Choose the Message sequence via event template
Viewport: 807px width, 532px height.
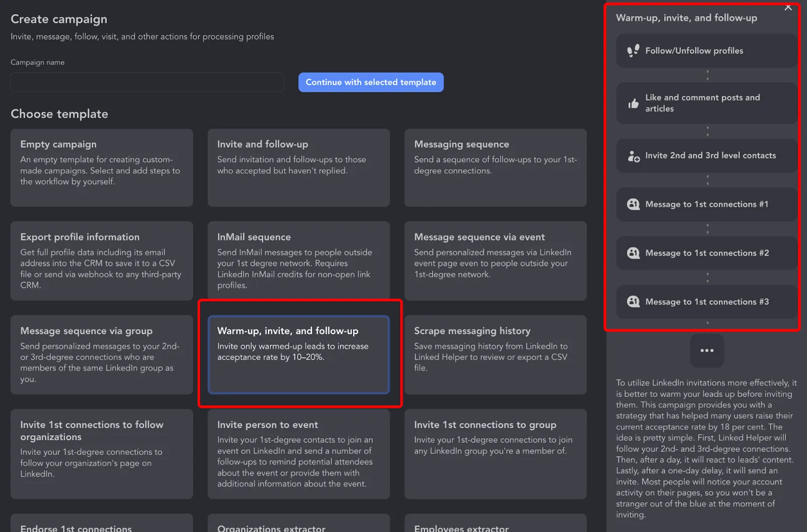click(x=495, y=261)
